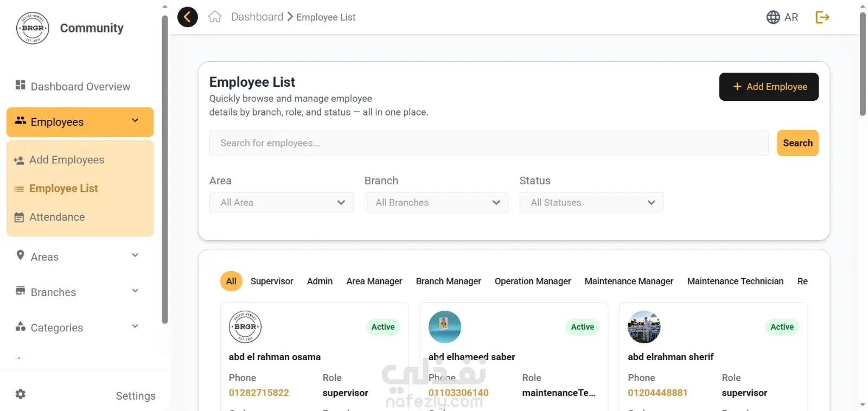Click the Attendance calendar icon

[19, 217]
